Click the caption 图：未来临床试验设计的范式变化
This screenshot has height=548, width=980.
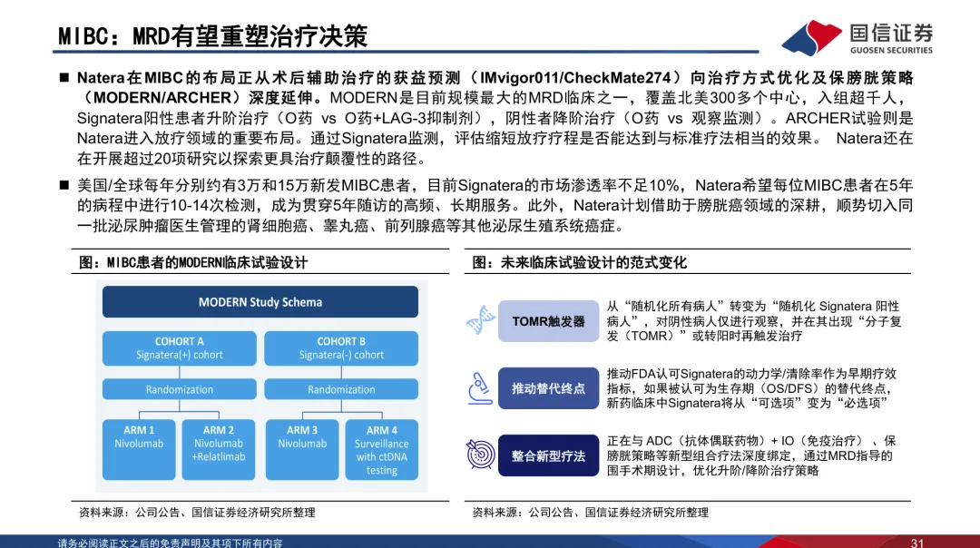579,262
